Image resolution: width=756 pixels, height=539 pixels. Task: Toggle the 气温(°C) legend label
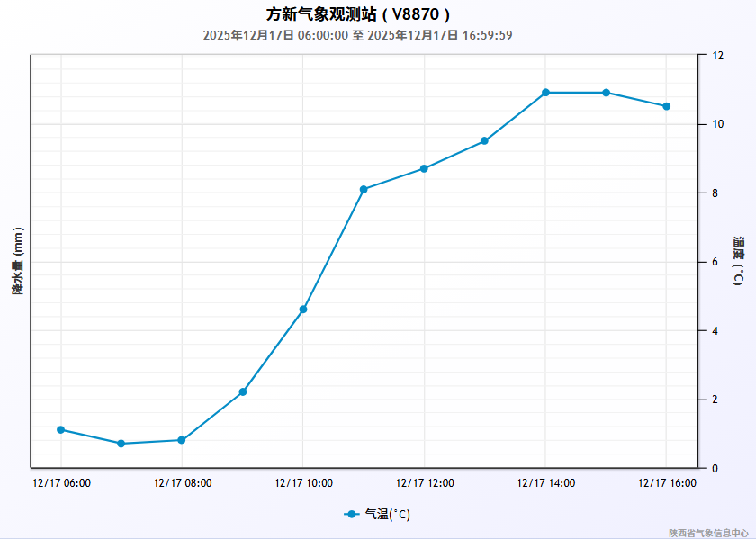[387, 515]
